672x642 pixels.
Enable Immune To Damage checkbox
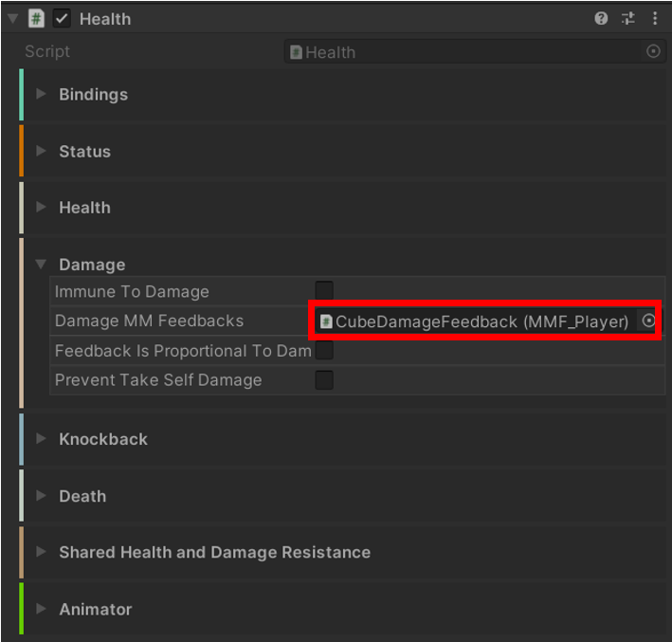(x=324, y=291)
